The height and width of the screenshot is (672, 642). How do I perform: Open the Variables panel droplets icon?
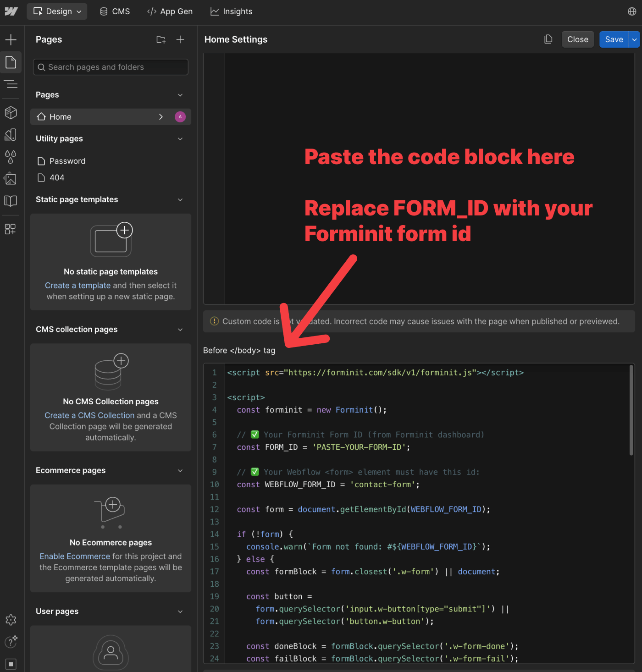click(x=11, y=157)
